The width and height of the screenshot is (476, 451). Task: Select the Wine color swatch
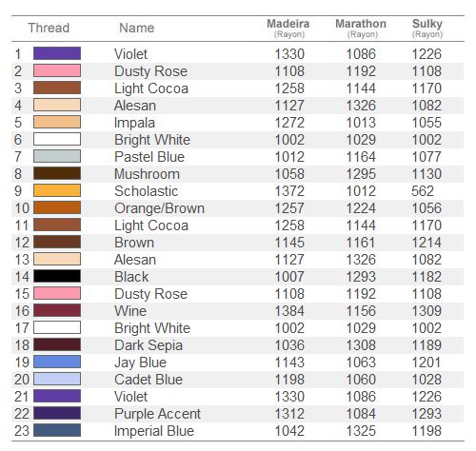coord(57,310)
